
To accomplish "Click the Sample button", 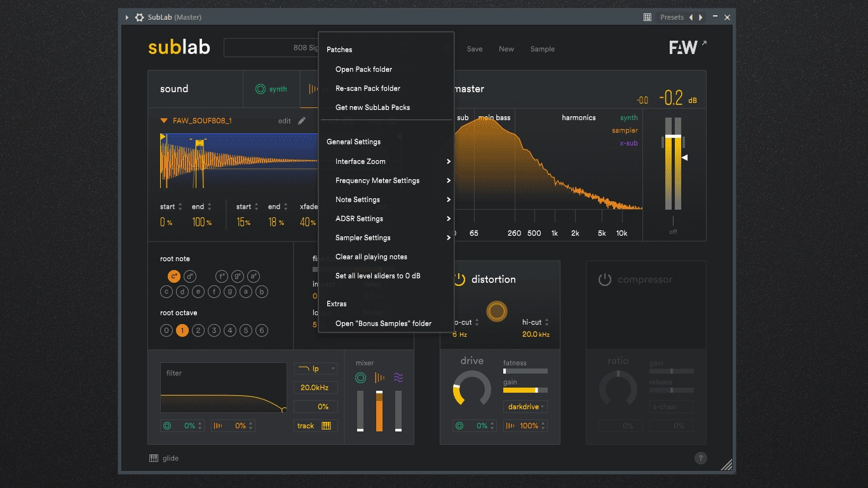I will click(x=543, y=49).
